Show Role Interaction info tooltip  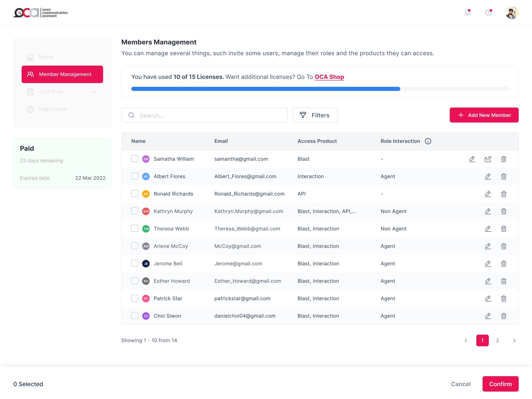(428, 141)
